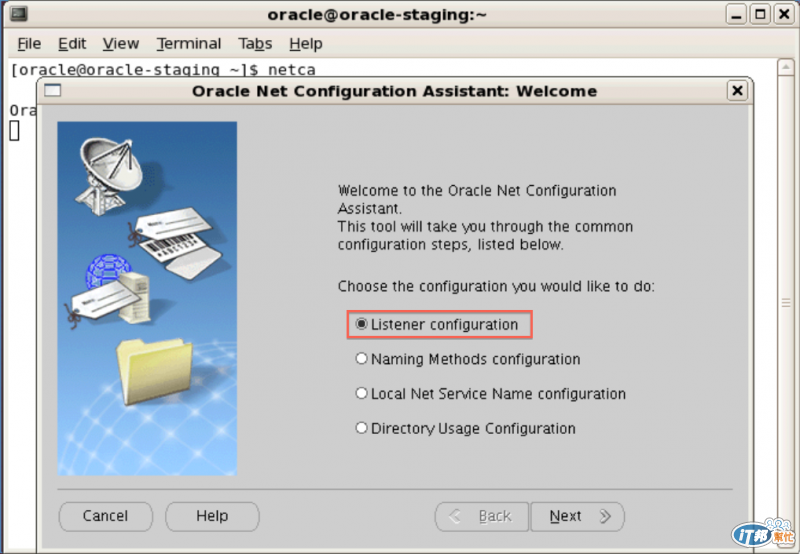The image size is (800, 554).
Task: Minimize the terminal window
Action: pos(736,14)
